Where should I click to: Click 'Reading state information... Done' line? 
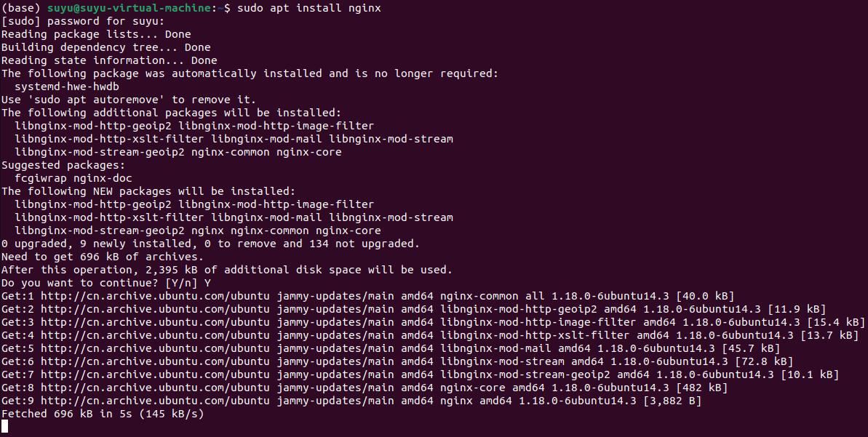point(109,60)
